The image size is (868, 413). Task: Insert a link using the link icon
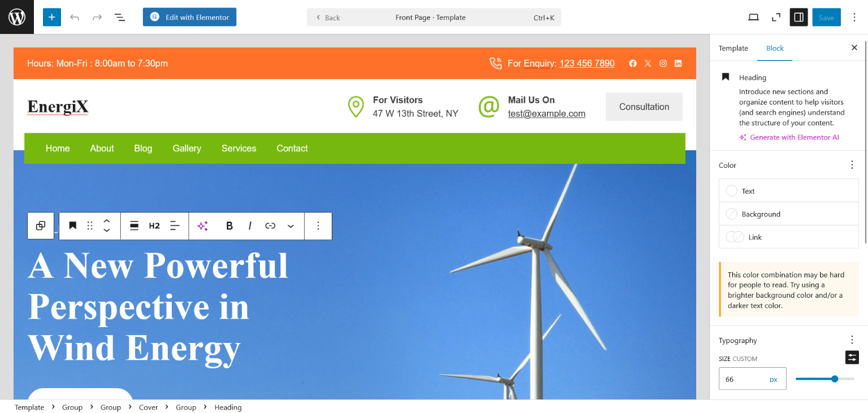[x=270, y=226]
